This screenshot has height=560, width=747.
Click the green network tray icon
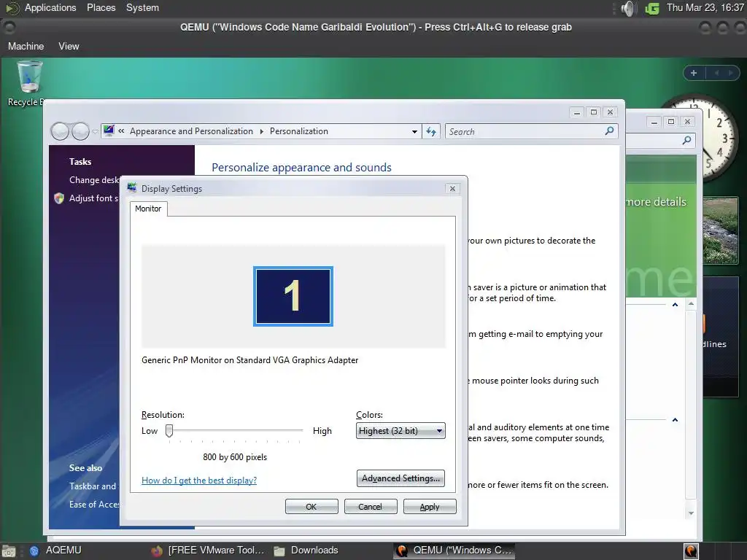point(652,8)
